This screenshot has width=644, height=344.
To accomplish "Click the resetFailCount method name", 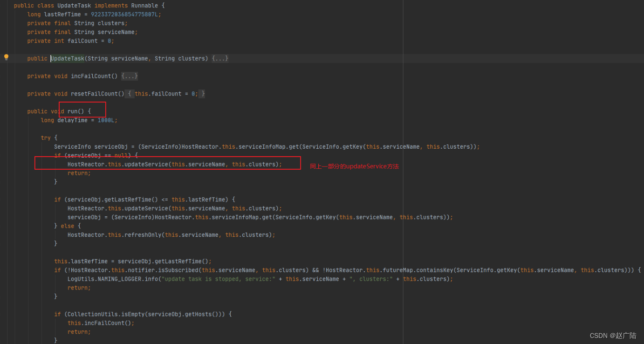I will click(x=94, y=94).
